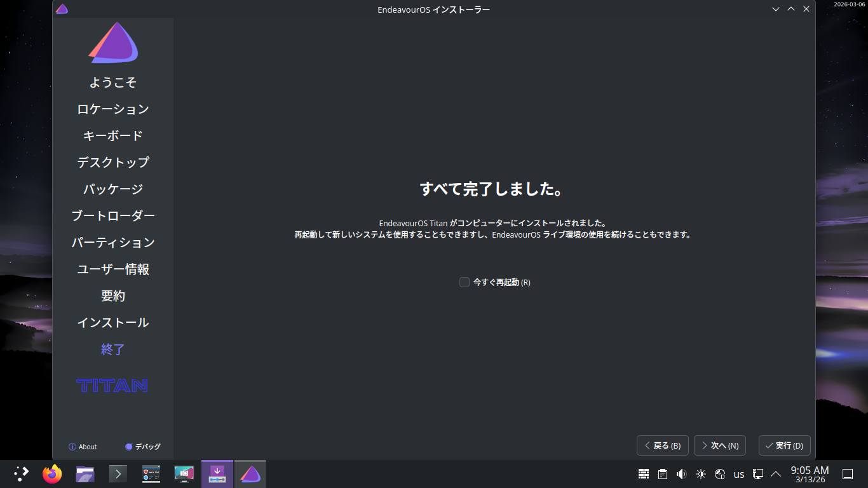Click the インストール step in the sidebar
Screen dimensions: 868x488
click(113, 323)
